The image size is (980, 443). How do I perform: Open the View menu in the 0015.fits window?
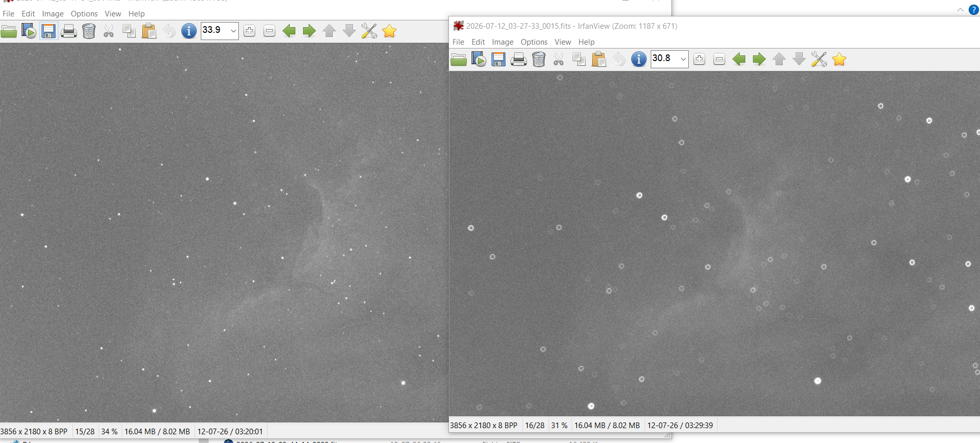tap(563, 42)
